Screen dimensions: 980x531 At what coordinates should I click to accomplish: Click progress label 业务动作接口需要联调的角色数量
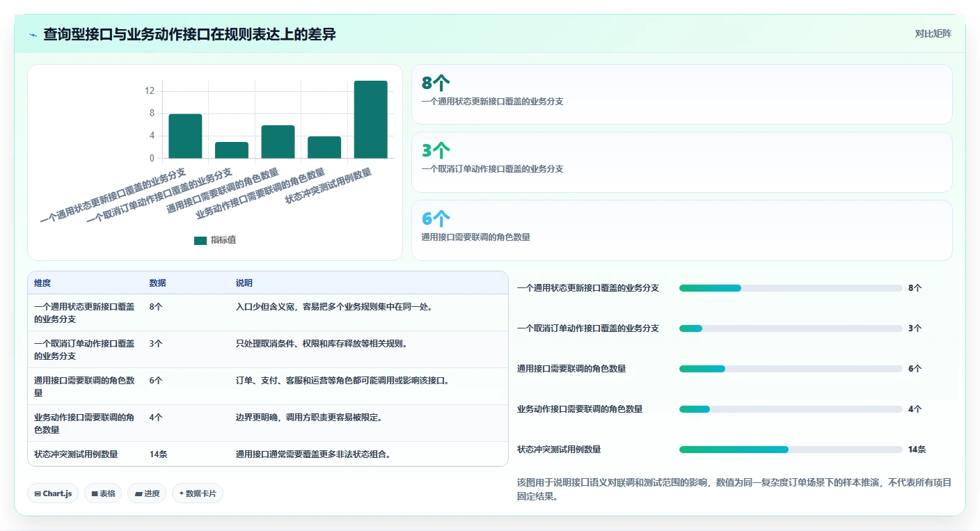(x=580, y=409)
